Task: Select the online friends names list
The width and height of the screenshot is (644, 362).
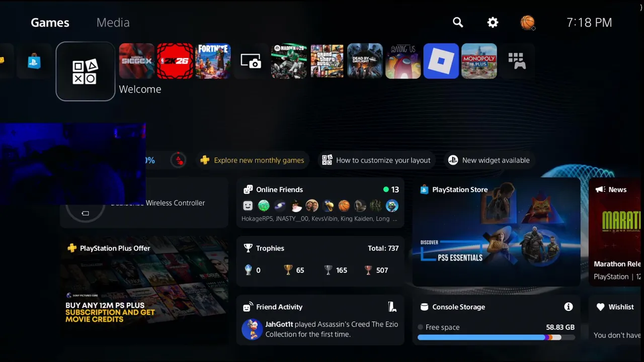Action: 319,219
